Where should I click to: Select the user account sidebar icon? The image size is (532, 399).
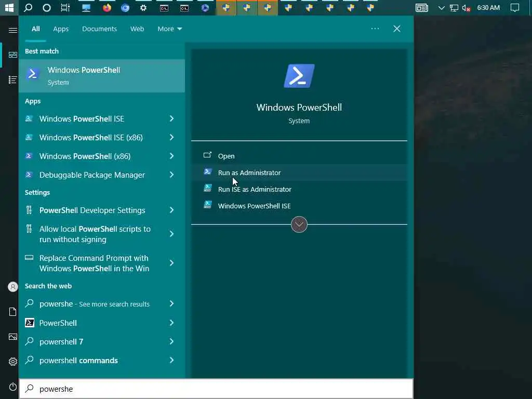tap(12, 287)
